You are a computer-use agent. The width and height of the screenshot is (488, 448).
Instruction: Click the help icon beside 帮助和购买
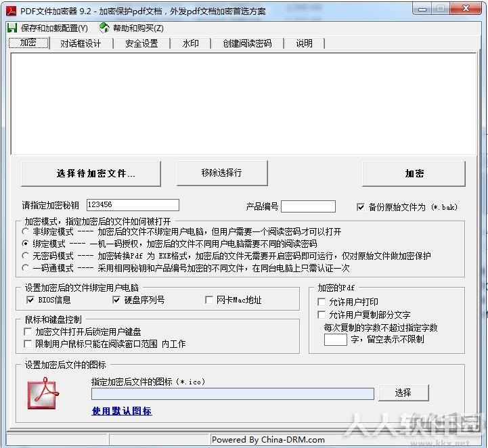(104, 28)
